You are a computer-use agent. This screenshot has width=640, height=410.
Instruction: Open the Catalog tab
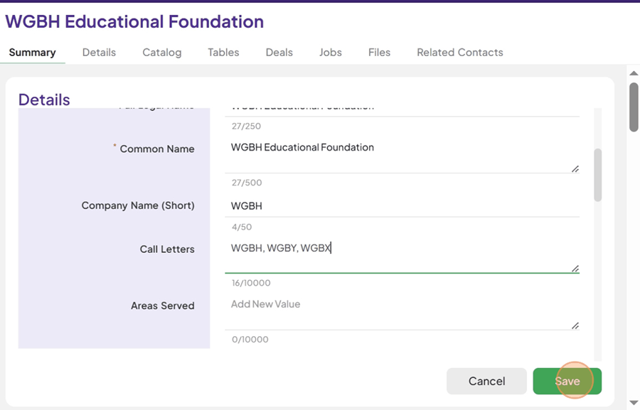(162, 52)
